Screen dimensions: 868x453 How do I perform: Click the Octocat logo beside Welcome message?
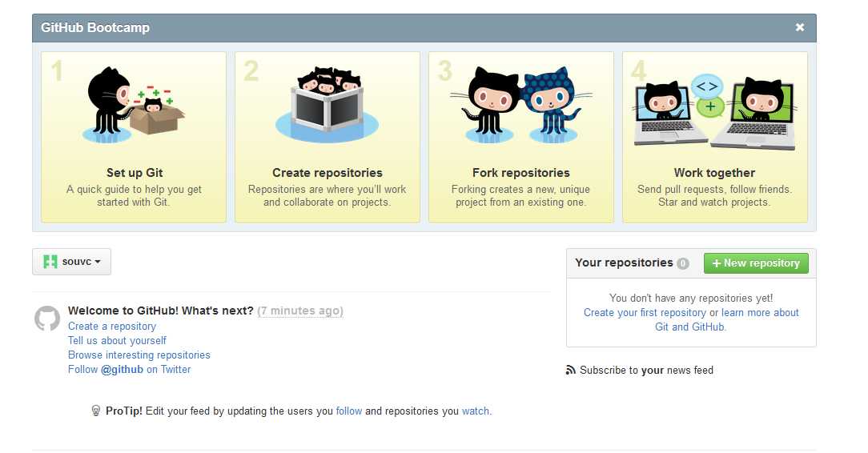pyautogui.click(x=47, y=319)
